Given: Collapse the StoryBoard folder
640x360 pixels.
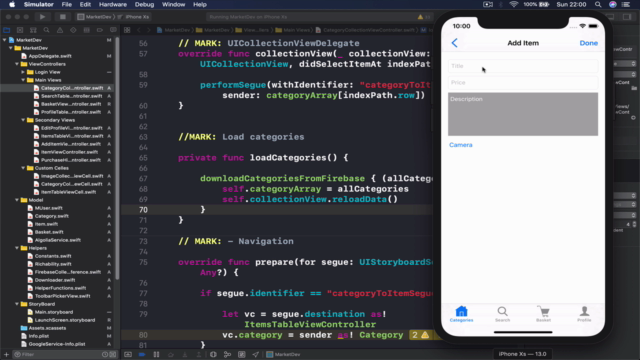Looking at the screenshot, I should [x=17, y=304].
